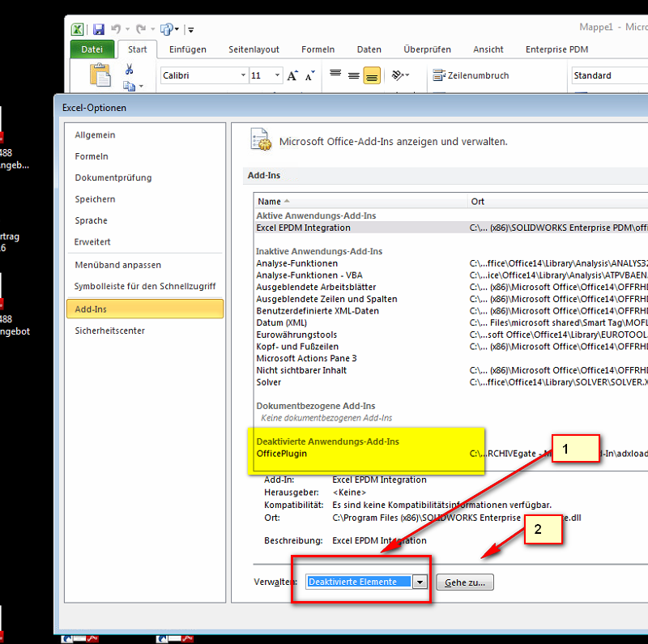This screenshot has height=644, width=648.
Task: Open the Undo history dropdown arrow
Action: coord(127,29)
